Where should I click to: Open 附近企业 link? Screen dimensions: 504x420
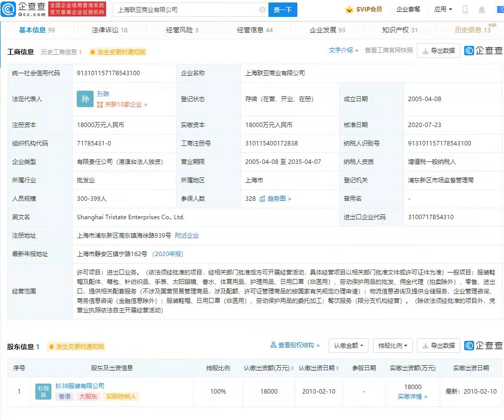187,235
